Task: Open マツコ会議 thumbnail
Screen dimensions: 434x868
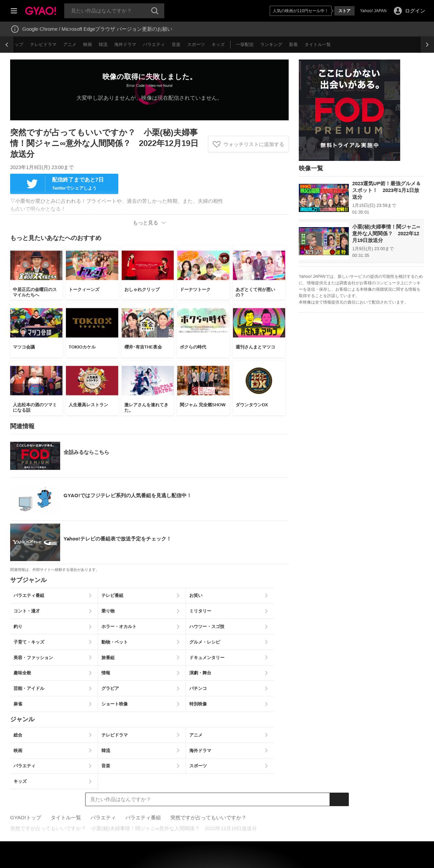Action: click(x=36, y=323)
